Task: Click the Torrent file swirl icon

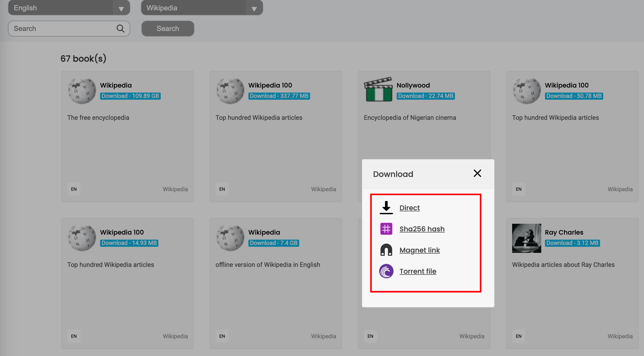Action: tap(386, 271)
